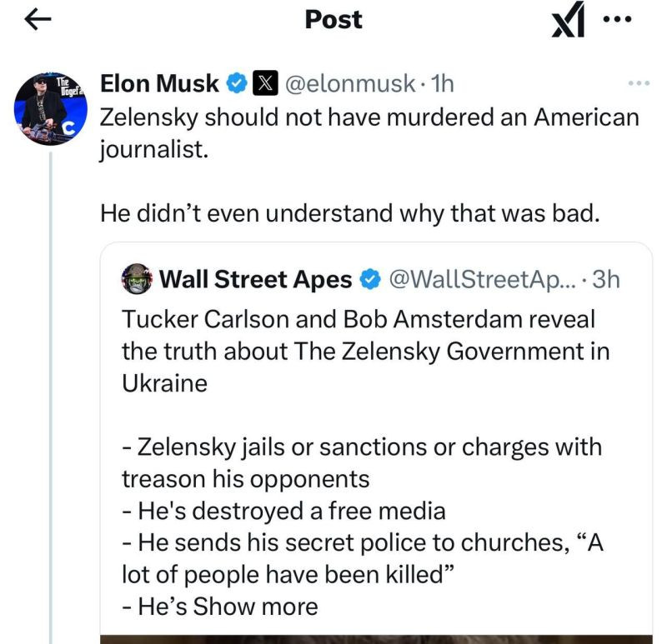Click the X affiliation badge icon
This screenshot has height=644, width=667.
point(264,83)
